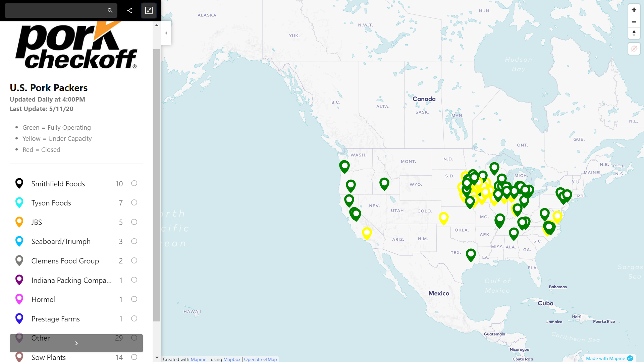The height and width of the screenshot is (362, 644).
Task: Open the Prestage Farms category
Action: (x=55, y=319)
